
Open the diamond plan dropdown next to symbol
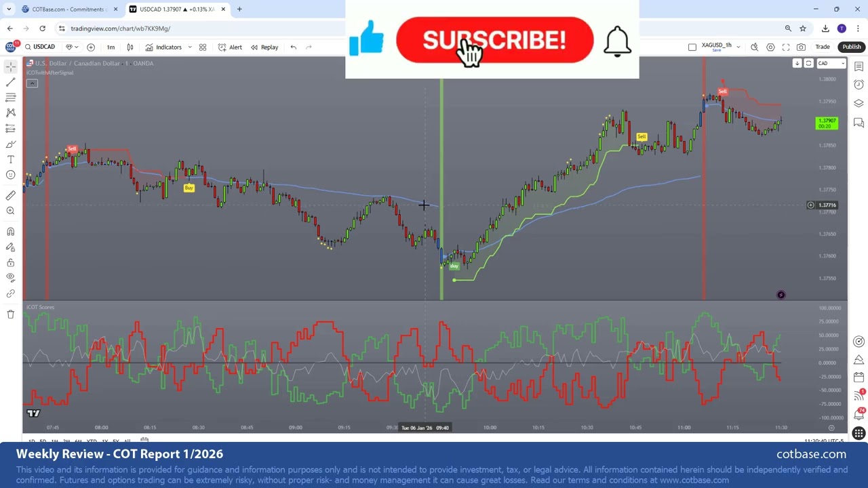click(71, 47)
